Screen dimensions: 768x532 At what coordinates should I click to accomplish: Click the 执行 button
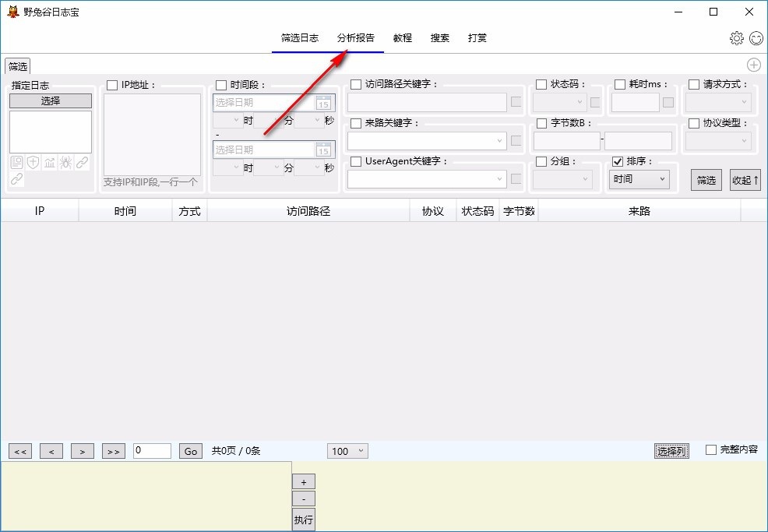[x=304, y=520]
